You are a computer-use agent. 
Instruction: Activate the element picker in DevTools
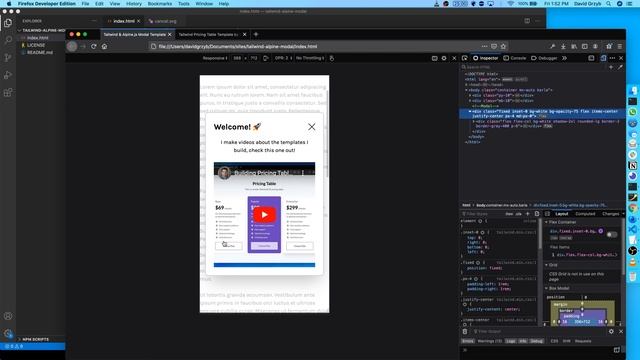click(464, 58)
